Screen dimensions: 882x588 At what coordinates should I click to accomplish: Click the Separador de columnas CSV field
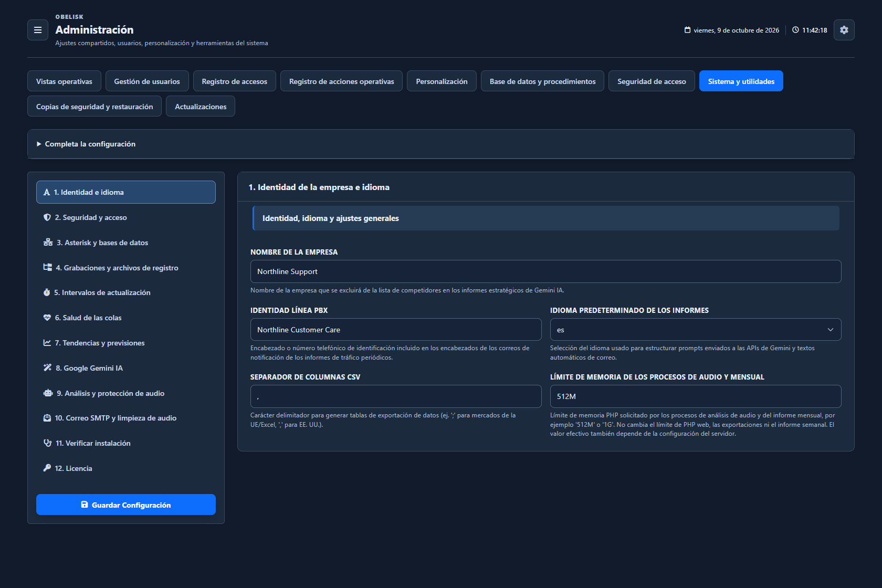(x=396, y=396)
